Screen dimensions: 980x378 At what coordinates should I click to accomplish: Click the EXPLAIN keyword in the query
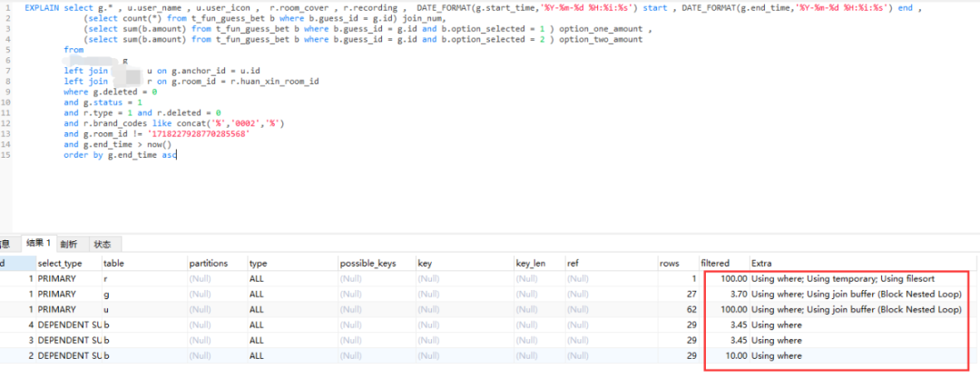click(x=42, y=8)
